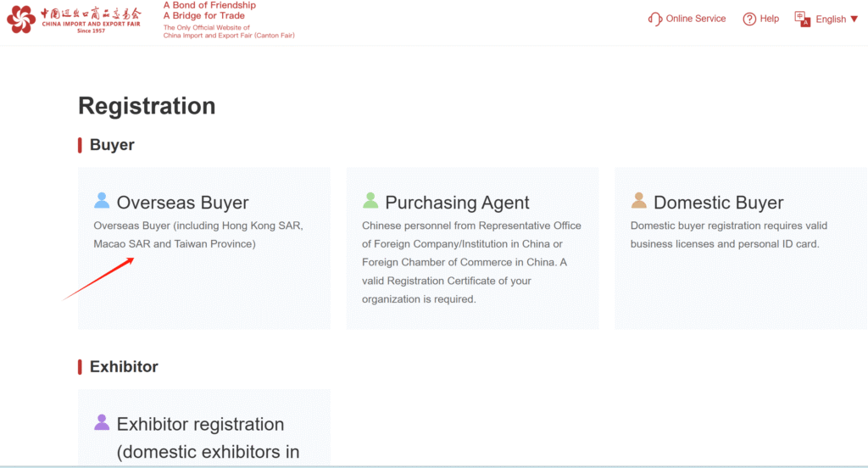Open the Exhibitor registration title link
The height and width of the screenshot is (468, 868).
(200, 425)
